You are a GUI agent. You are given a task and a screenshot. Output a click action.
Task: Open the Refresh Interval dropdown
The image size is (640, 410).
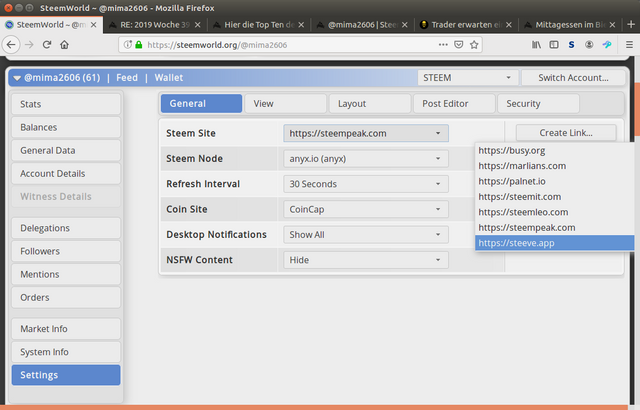click(366, 184)
